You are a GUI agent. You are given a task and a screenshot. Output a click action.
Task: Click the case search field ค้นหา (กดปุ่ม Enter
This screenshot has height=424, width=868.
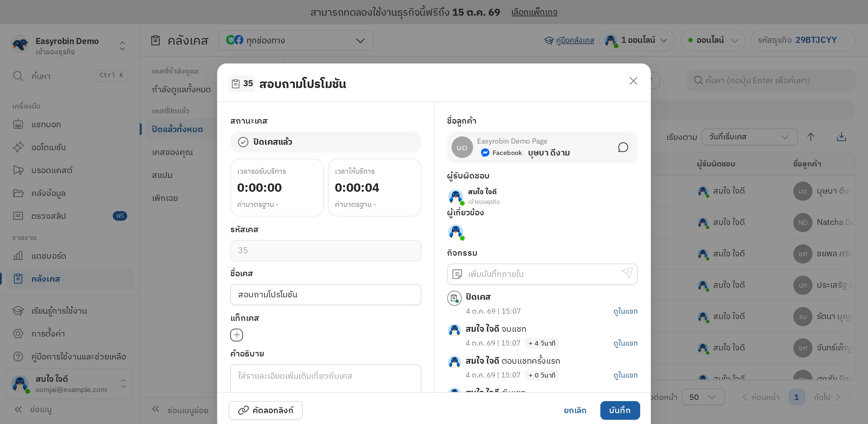[771, 80]
